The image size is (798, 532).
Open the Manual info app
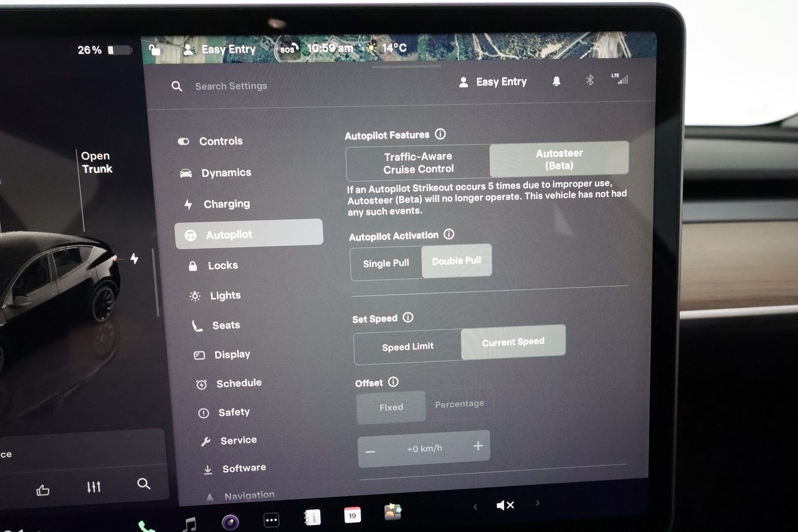click(x=312, y=517)
